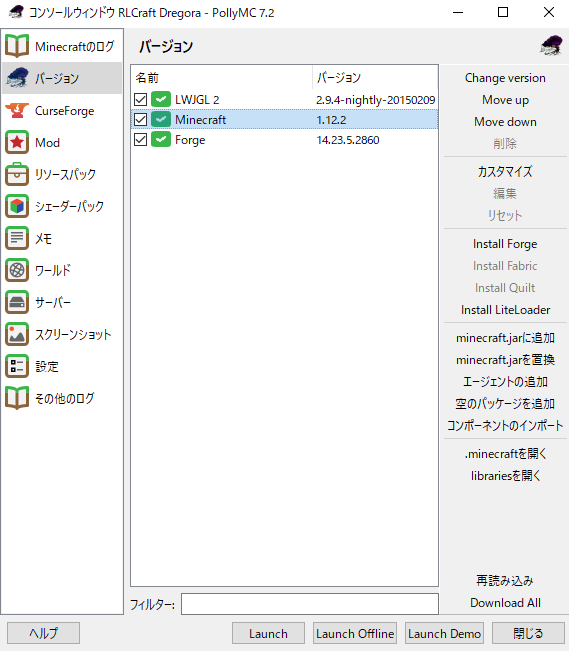Open the CurseForge anvil icon
The height and width of the screenshot is (651, 569).
(x=17, y=110)
